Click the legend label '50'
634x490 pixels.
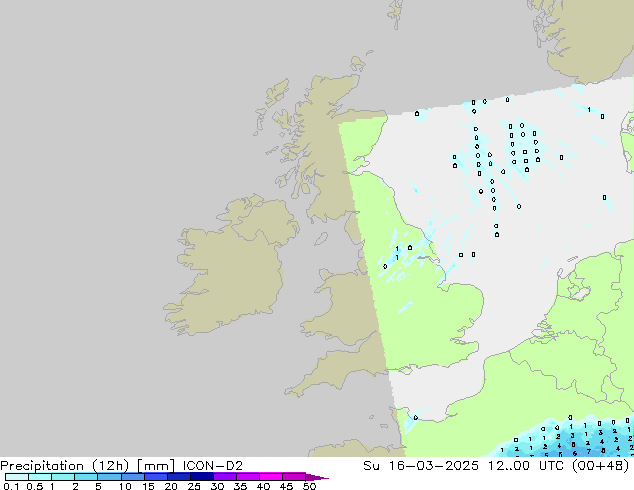coord(309,486)
